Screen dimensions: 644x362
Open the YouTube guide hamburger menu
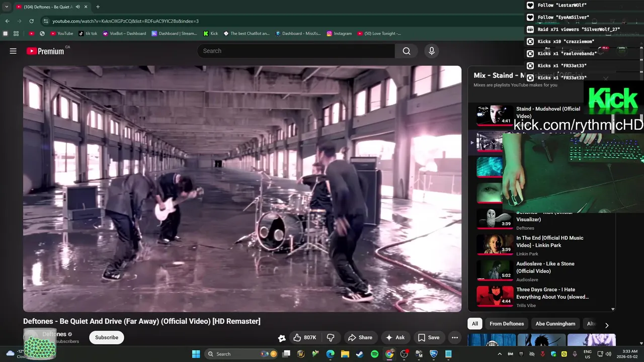point(13,51)
